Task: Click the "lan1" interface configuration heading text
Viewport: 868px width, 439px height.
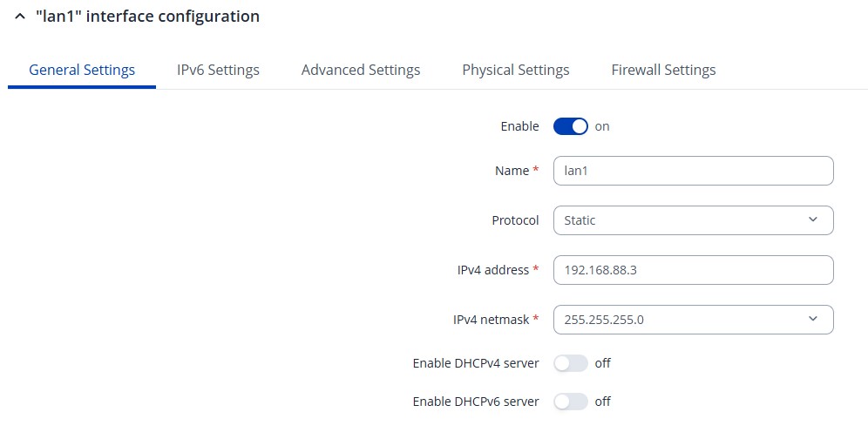Action: tap(147, 17)
